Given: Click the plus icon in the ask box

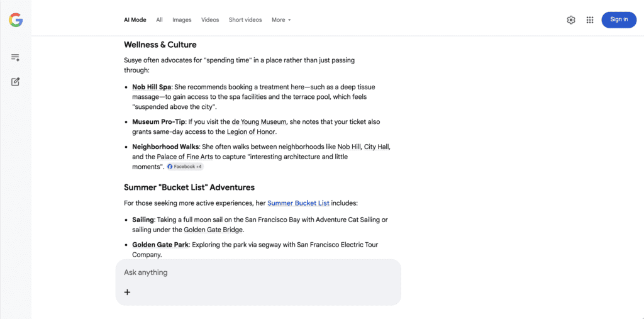Looking at the screenshot, I should (127, 293).
